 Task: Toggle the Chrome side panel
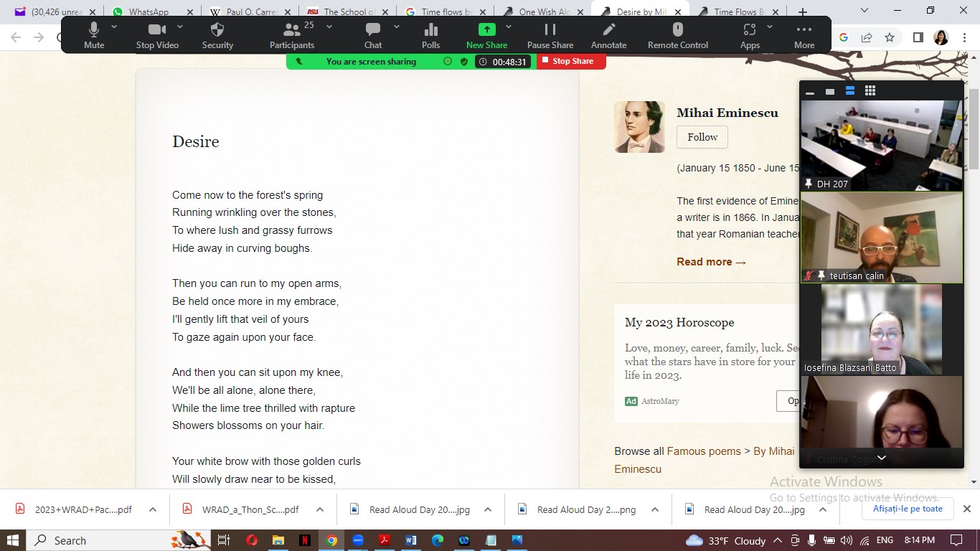(x=918, y=37)
